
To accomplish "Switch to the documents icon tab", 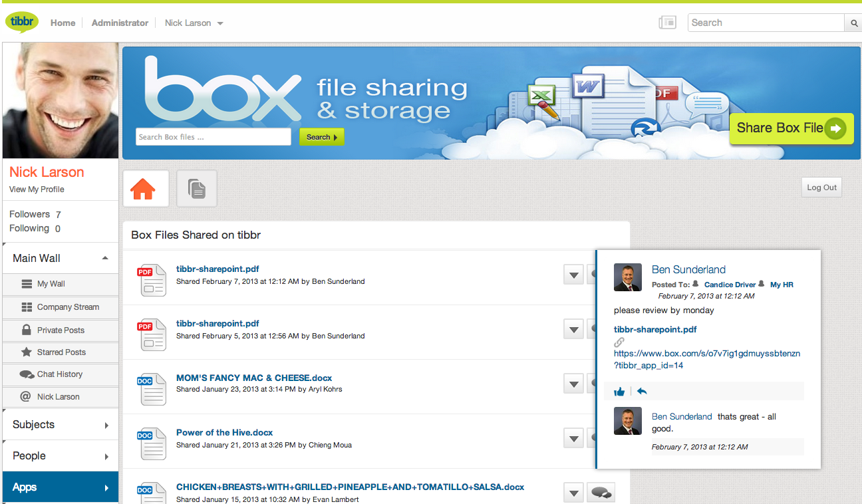I will pos(197,189).
